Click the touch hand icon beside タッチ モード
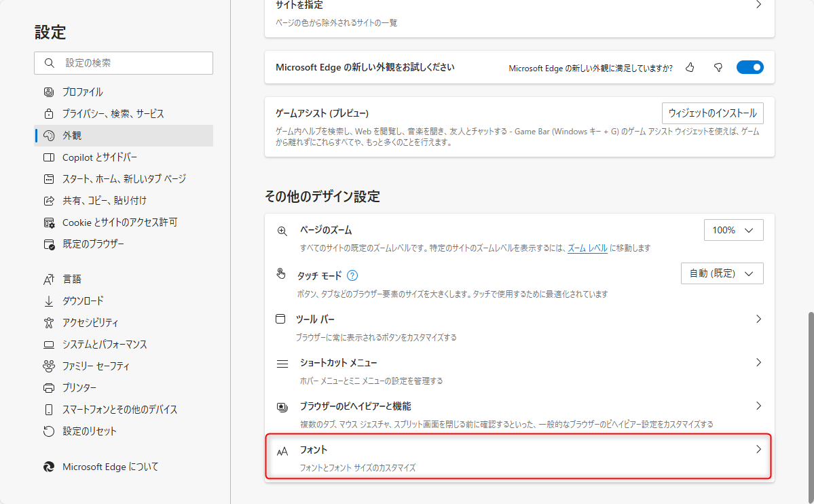Screen dimensions: 814x504 click(x=281, y=273)
